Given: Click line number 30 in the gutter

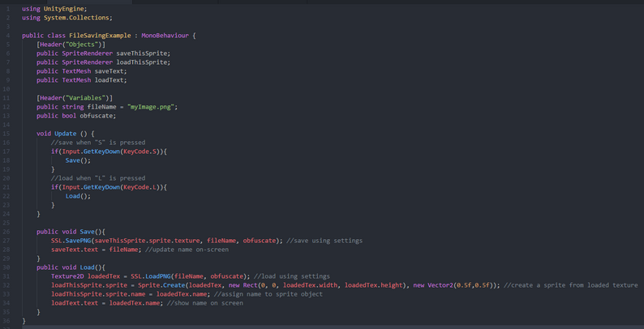Looking at the screenshot, I should pos(6,267).
